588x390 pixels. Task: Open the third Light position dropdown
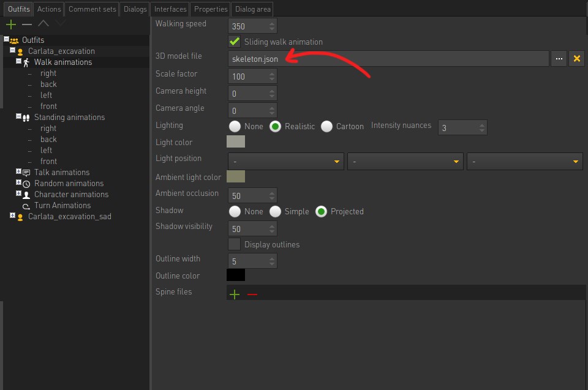click(525, 161)
